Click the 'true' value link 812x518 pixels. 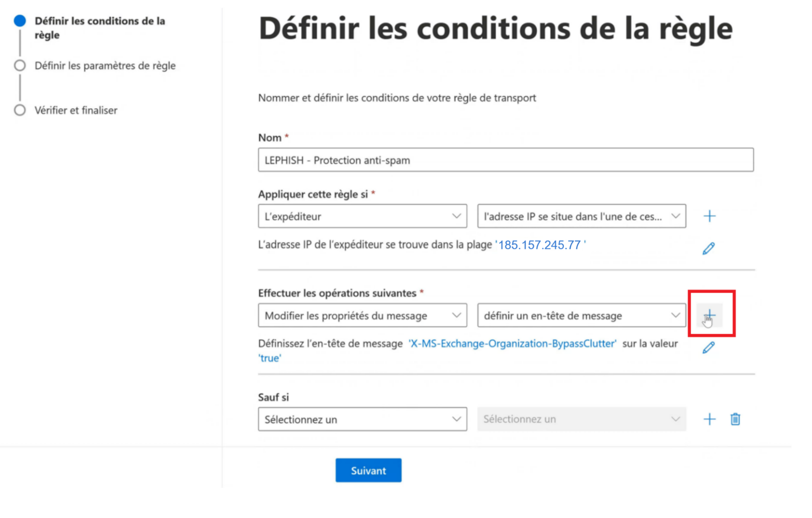click(269, 358)
